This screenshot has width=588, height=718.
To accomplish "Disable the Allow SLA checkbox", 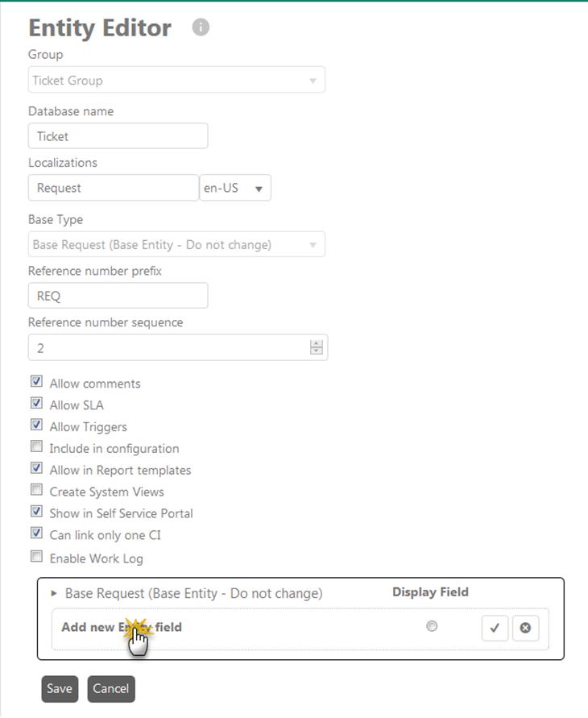I will [x=36, y=404].
